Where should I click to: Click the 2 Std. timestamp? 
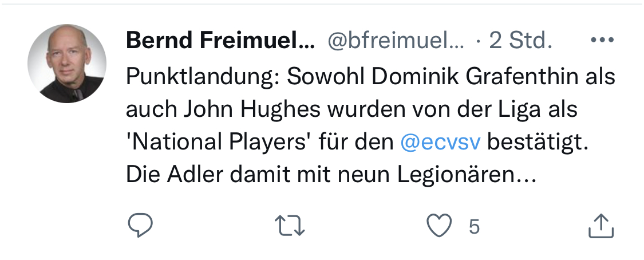[x=521, y=40]
